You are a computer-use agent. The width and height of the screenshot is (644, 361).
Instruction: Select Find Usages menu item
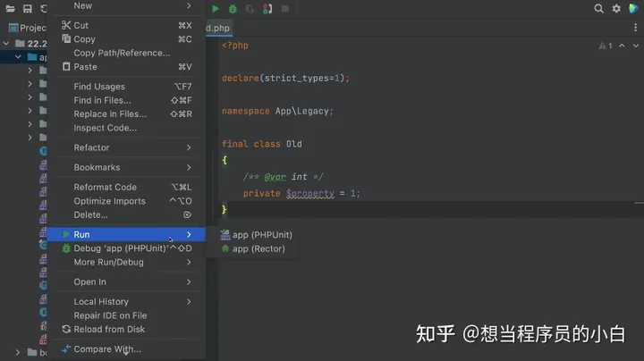126,86
